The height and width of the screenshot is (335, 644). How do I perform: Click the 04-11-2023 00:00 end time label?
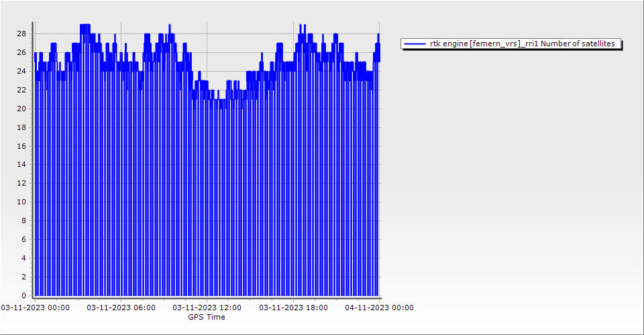coord(379,308)
